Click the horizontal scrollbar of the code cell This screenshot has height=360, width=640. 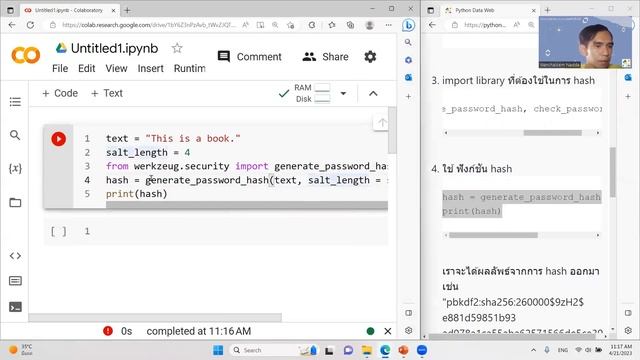pos(247,205)
